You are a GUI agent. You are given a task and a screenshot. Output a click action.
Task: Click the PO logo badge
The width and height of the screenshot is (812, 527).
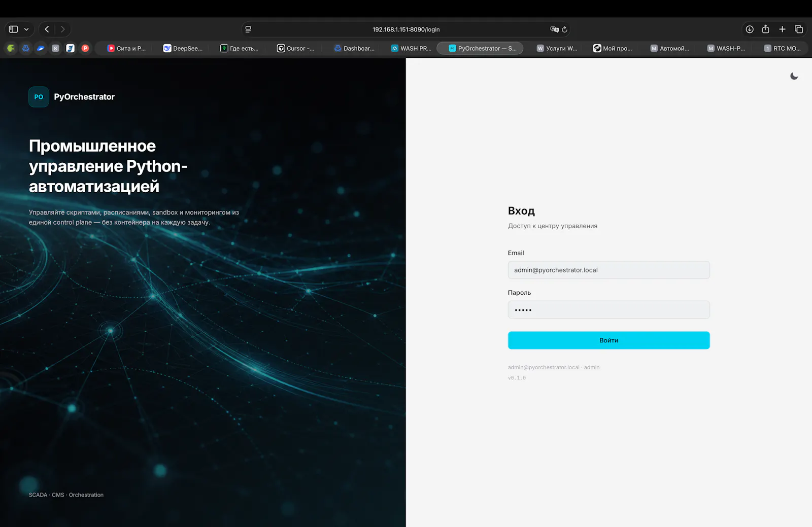coord(39,97)
